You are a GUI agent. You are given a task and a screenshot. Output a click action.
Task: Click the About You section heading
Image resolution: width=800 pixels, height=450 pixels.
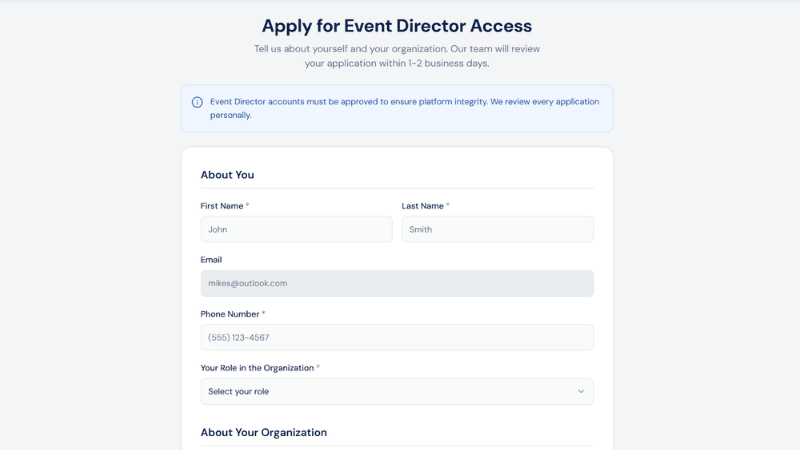(x=227, y=175)
